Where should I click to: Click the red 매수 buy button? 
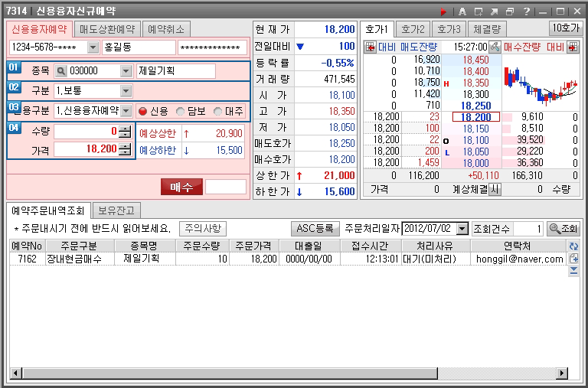(x=182, y=187)
